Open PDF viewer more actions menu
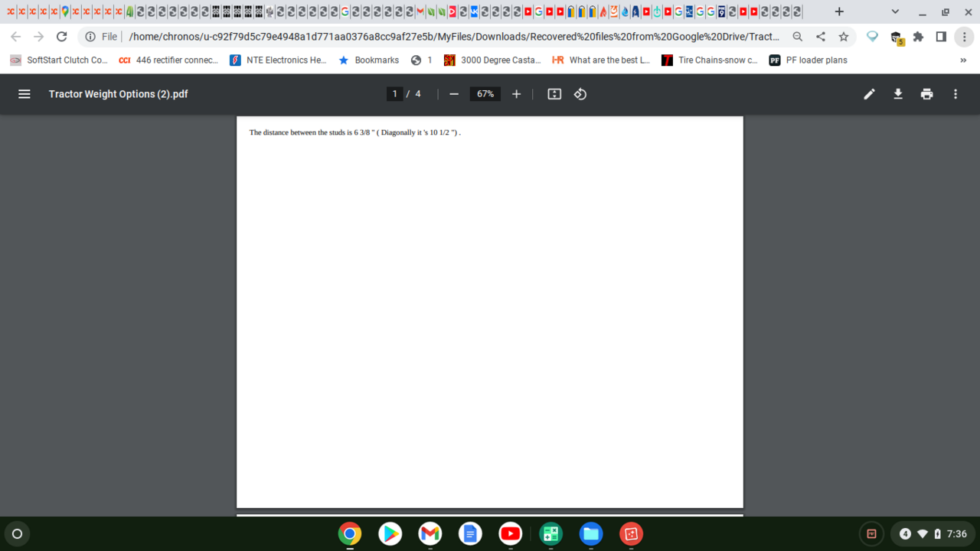This screenshot has width=980, height=551. click(x=955, y=94)
